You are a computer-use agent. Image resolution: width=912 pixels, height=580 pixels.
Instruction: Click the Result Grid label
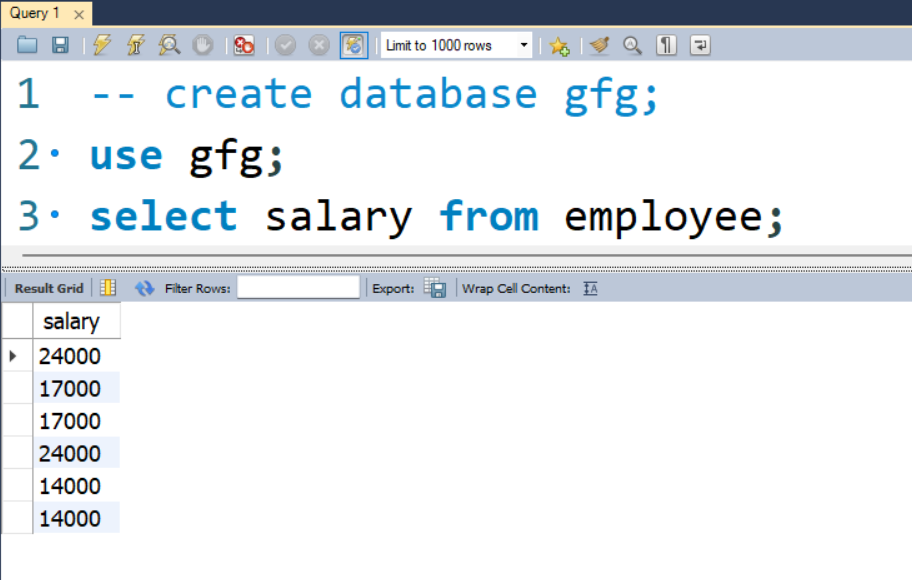tap(49, 288)
